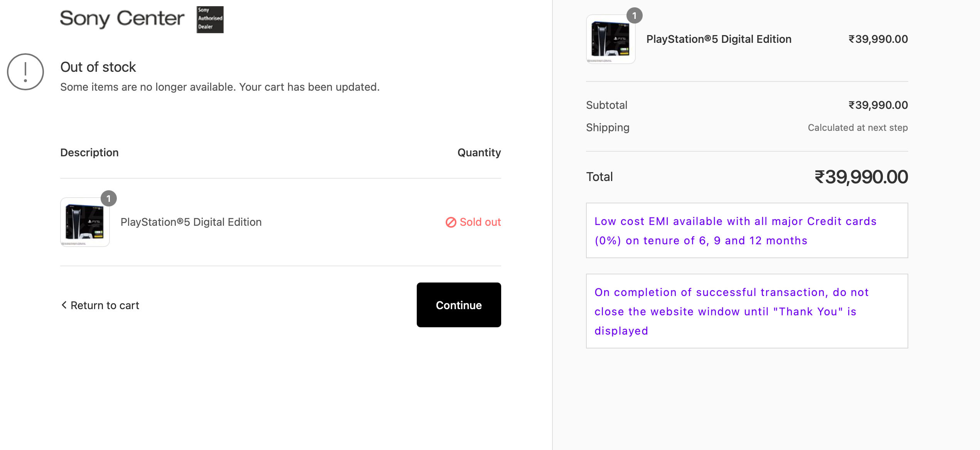This screenshot has width=980, height=450.
Task: Select PlayStation 5 Digital Edition in order summary
Action: pyautogui.click(x=719, y=39)
